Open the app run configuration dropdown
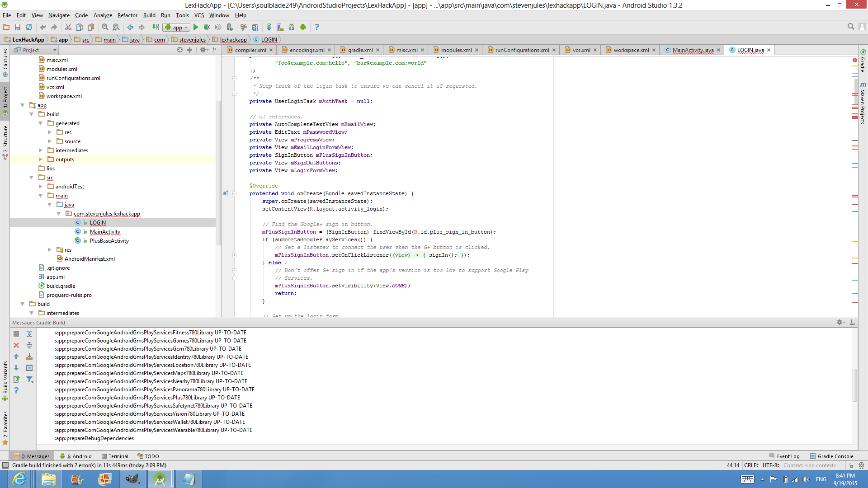 point(176,27)
